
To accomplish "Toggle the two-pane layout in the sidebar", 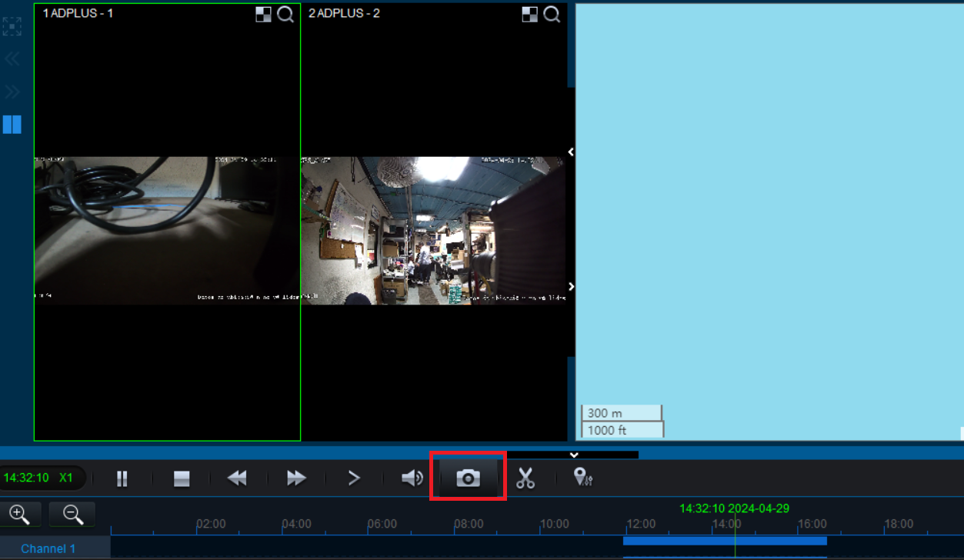I will pos(12,125).
